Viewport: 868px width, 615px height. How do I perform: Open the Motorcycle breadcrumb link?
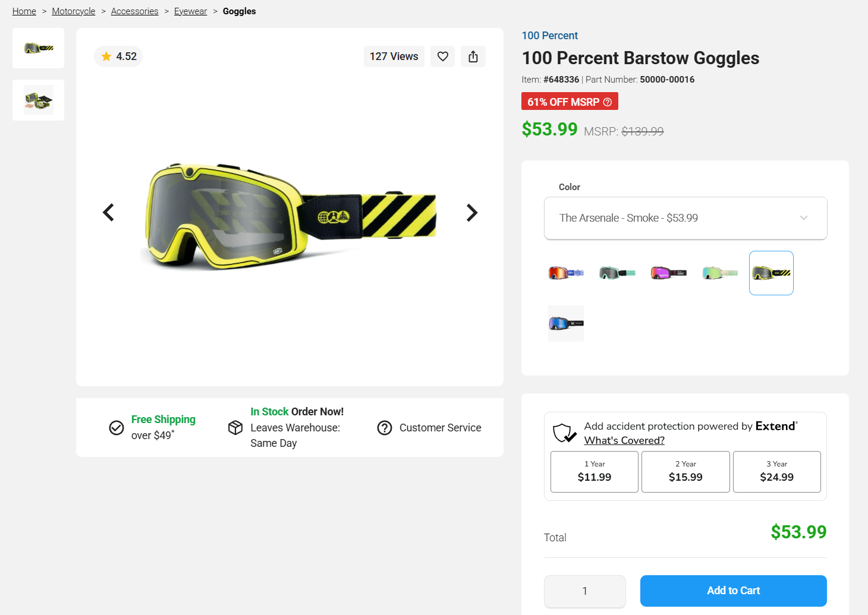tap(74, 11)
